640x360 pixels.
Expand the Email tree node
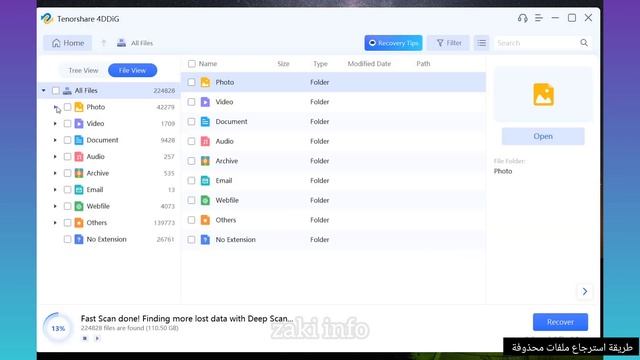(x=55, y=189)
